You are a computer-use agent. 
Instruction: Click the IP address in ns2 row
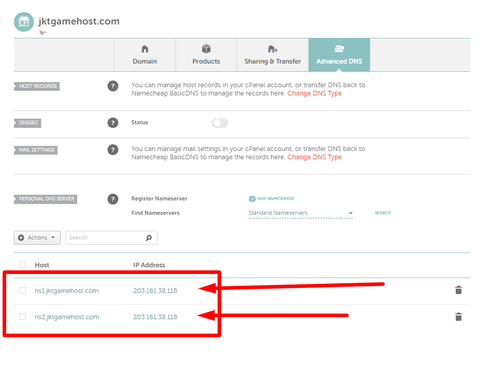[155, 317]
